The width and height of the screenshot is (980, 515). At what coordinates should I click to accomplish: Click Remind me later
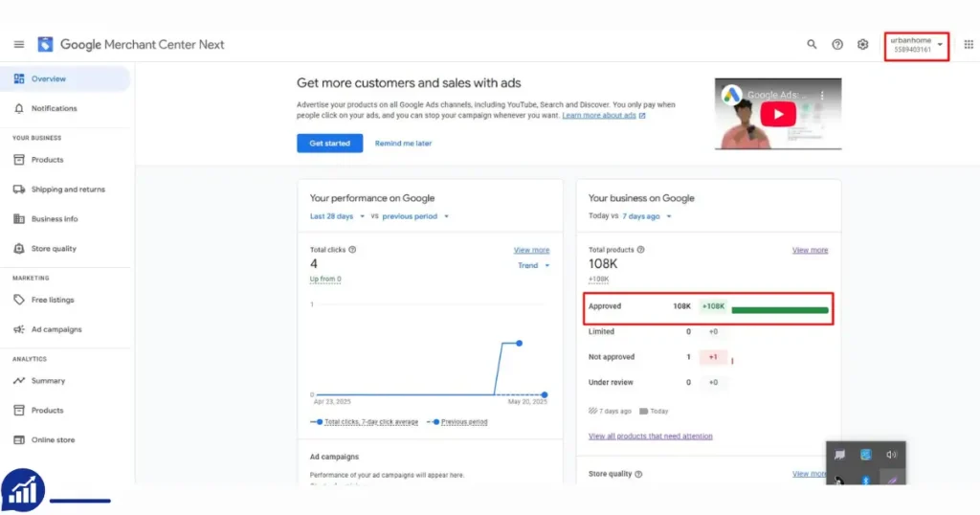click(x=403, y=144)
